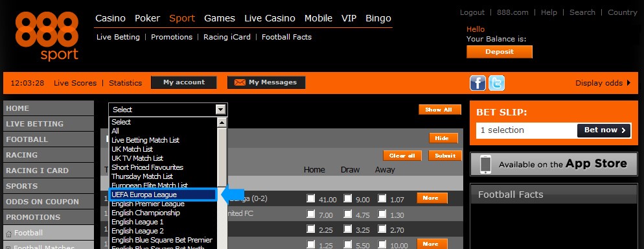Tick the Draw 3.25 checkbox

click(x=348, y=229)
